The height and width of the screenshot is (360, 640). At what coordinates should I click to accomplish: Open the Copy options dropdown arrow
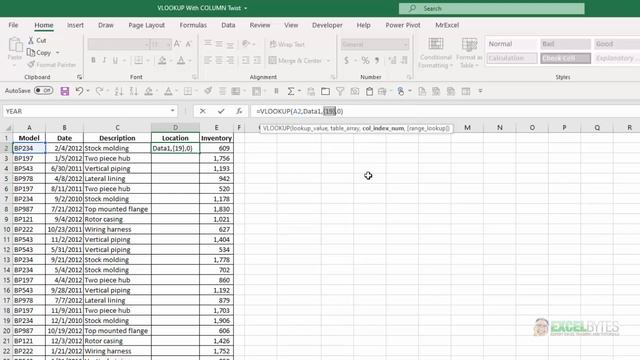[58, 53]
